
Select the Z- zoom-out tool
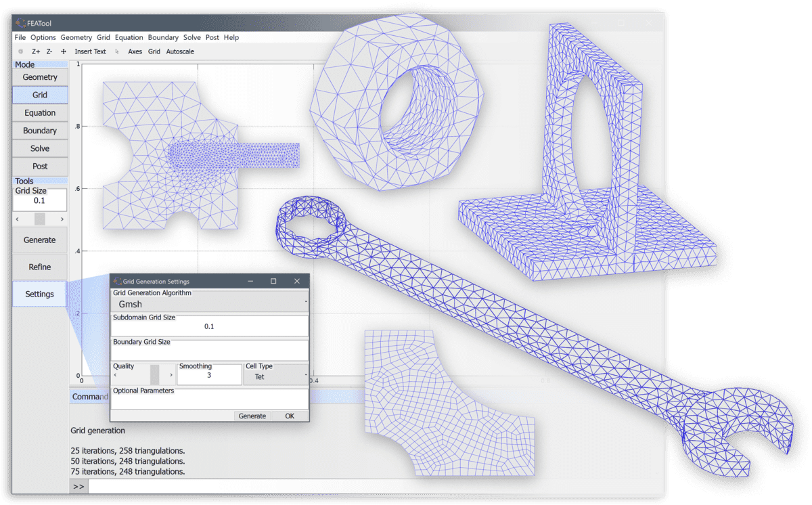[49, 51]
